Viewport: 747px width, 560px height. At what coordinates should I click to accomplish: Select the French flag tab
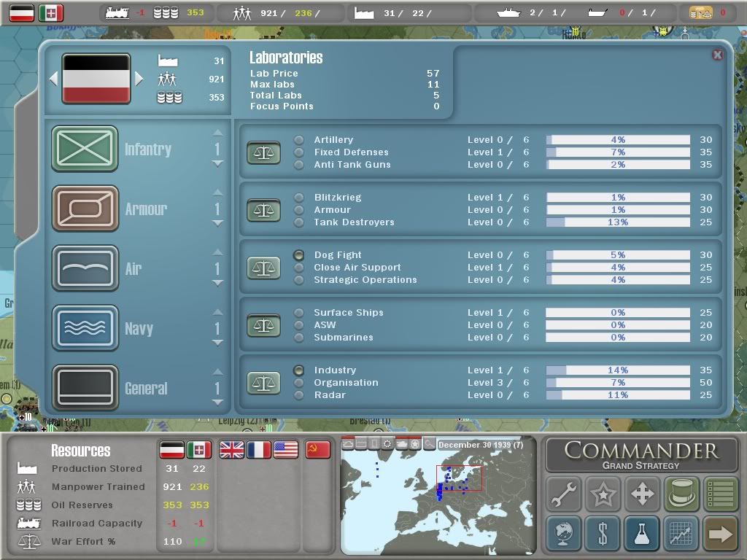click(x=259, y=449)
